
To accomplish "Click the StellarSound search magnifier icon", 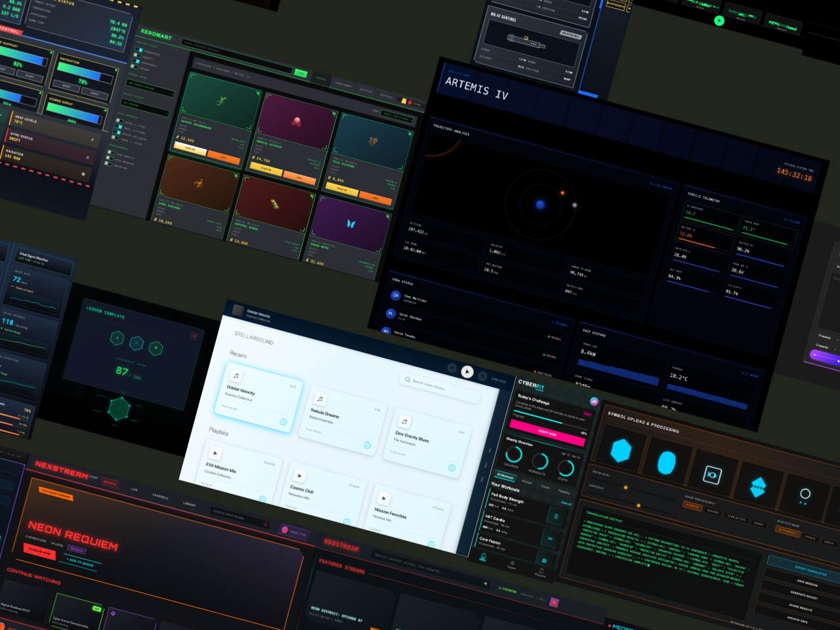I will [408, 379].
